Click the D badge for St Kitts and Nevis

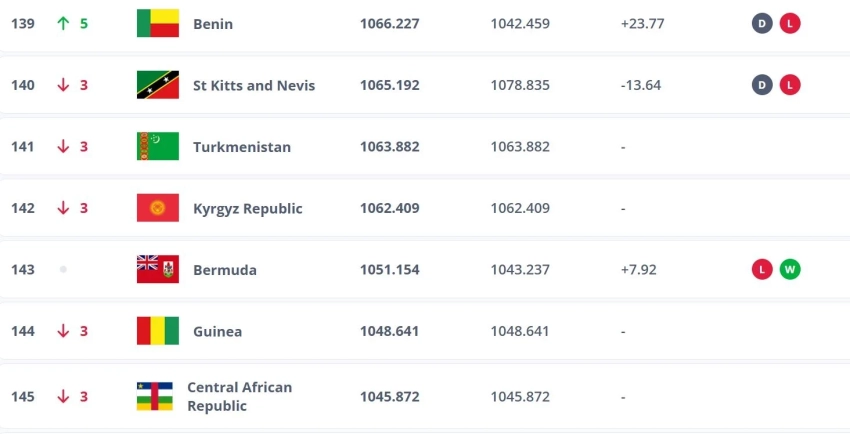(x=762, y=85)
